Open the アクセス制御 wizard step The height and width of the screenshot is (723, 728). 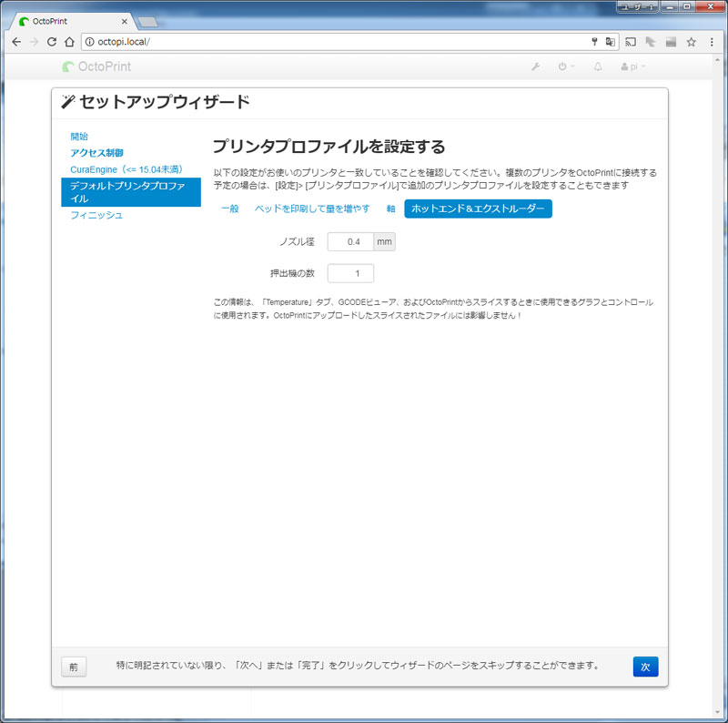tap(96, 153)
